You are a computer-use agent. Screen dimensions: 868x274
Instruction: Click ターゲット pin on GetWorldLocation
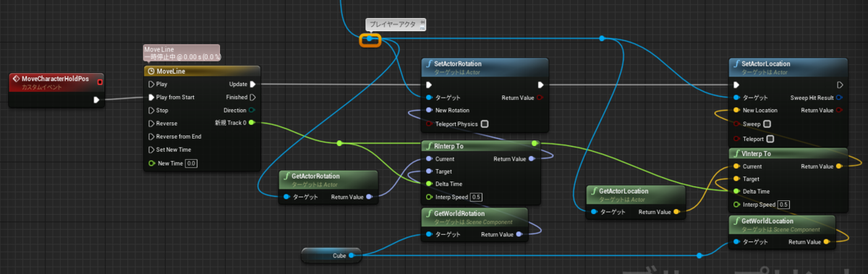(x=737, y=242)
